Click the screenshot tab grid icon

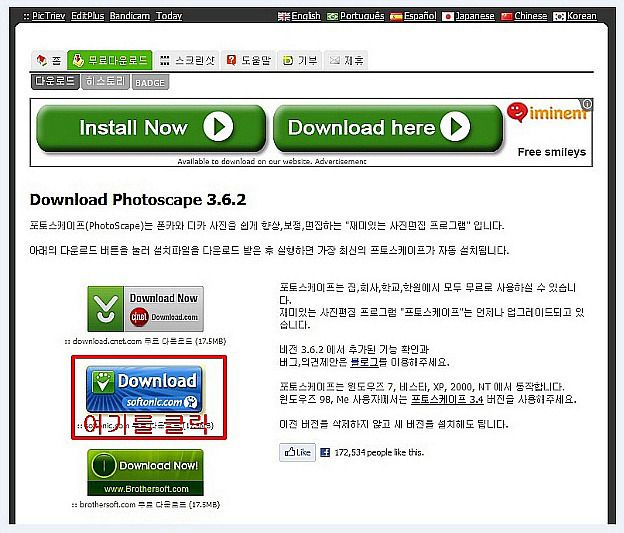point(164,61)
